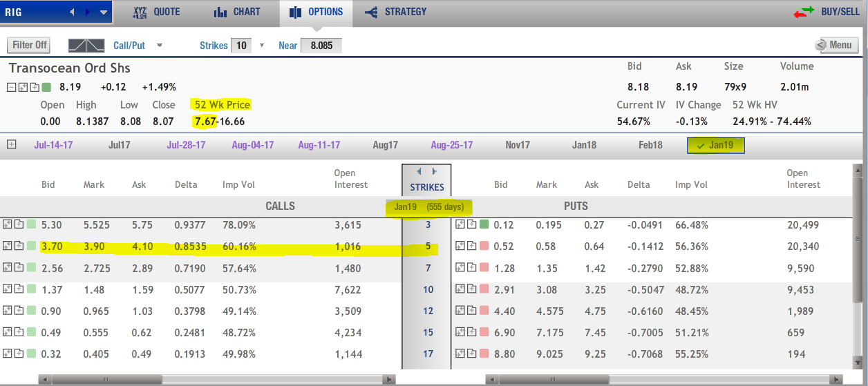Open the RIG symbol dropdown arrow
The height and width of the screenshot is (386, 868).
103,12
